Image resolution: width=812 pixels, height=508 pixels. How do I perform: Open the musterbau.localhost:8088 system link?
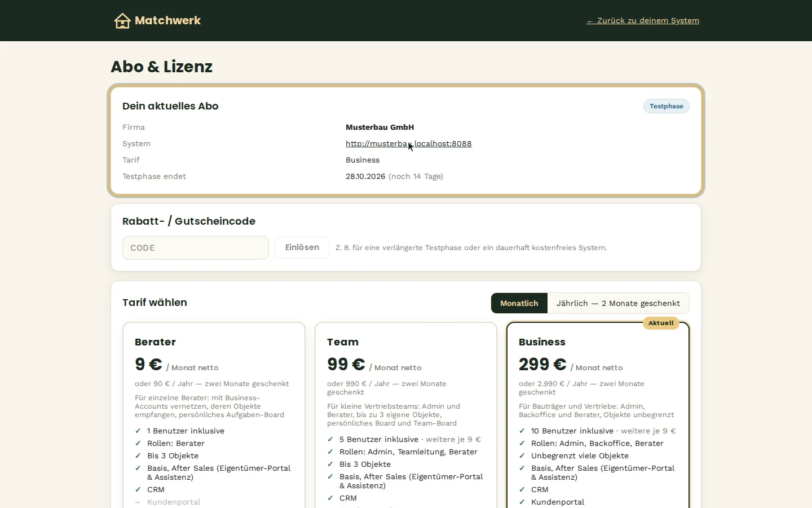[409, 143]
